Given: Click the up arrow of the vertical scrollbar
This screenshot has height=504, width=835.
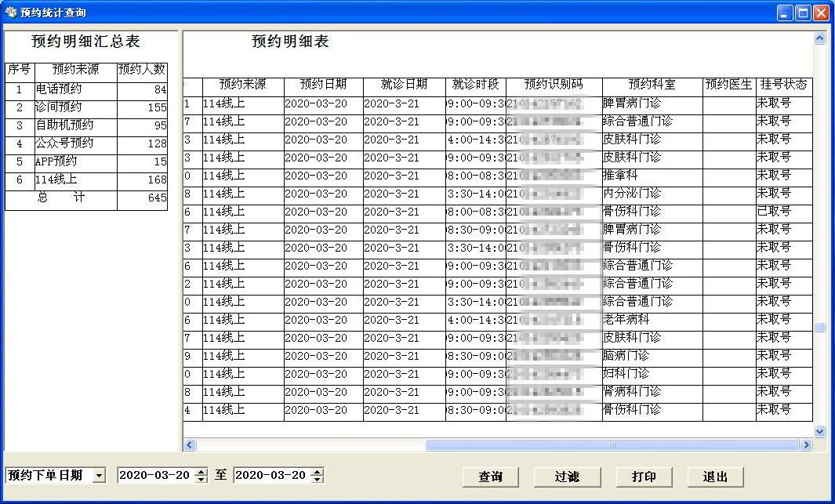Looking at the screenshot, I should [820, 36].
